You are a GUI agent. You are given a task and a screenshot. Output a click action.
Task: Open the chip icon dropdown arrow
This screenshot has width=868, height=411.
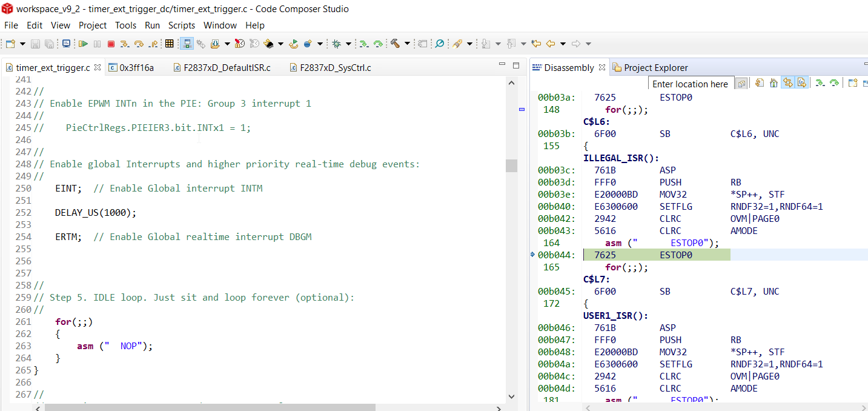pos(280,44)
